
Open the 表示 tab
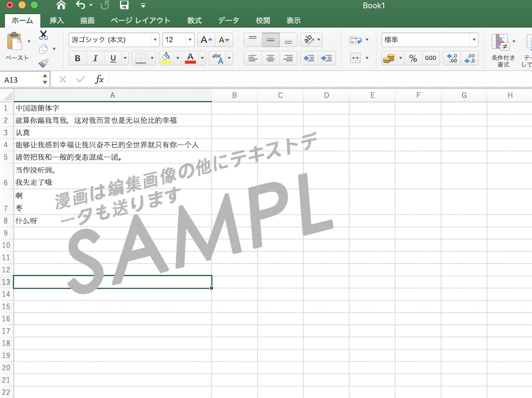(x=293, y=20)
